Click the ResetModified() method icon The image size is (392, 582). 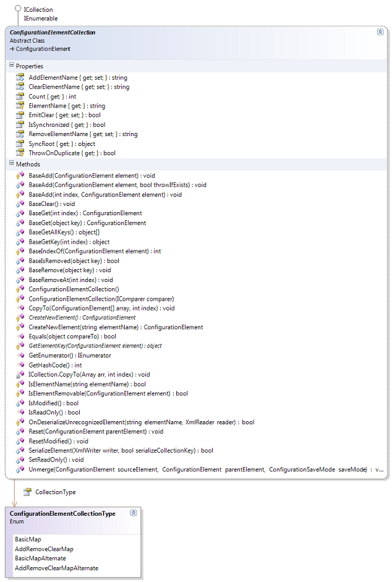pyautogui.click(x=20, y=441)
